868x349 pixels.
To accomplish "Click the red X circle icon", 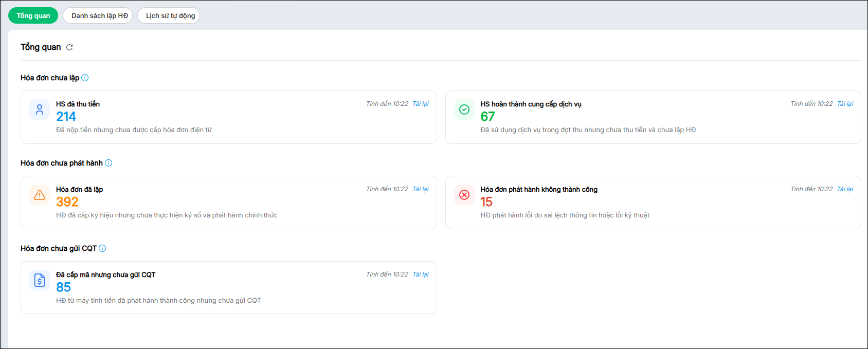I will [x=464, y=195].
